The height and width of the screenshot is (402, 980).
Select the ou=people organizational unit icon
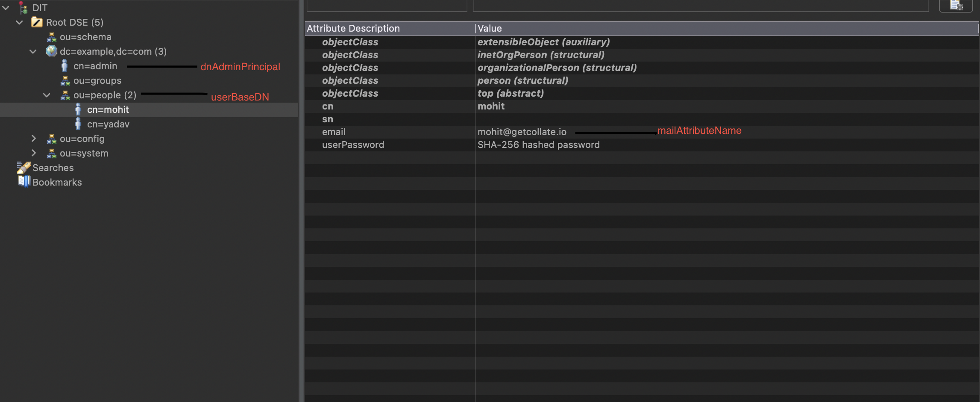(x=65, y=95)
